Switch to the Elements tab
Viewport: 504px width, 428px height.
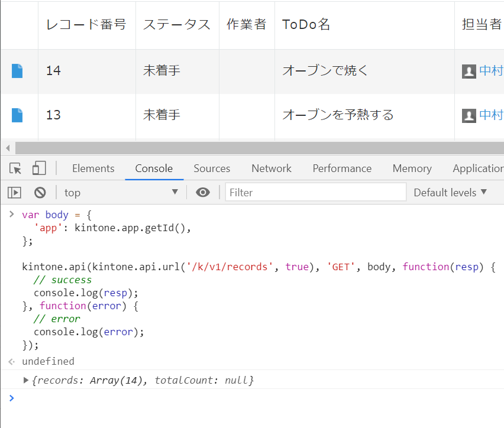coord(93,168)
